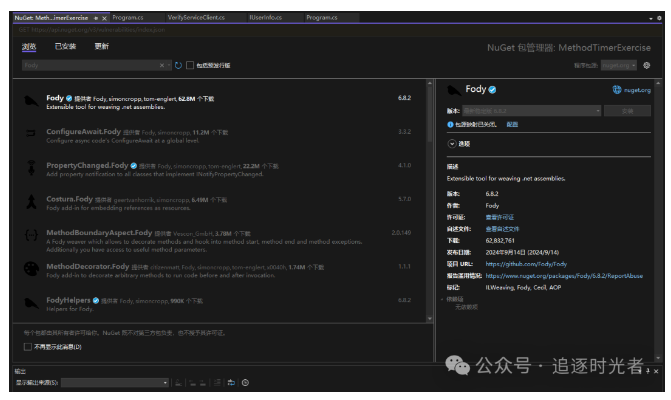
Task: Click the PropertyChanged.Fody package icon
Action: coord(31,168)
